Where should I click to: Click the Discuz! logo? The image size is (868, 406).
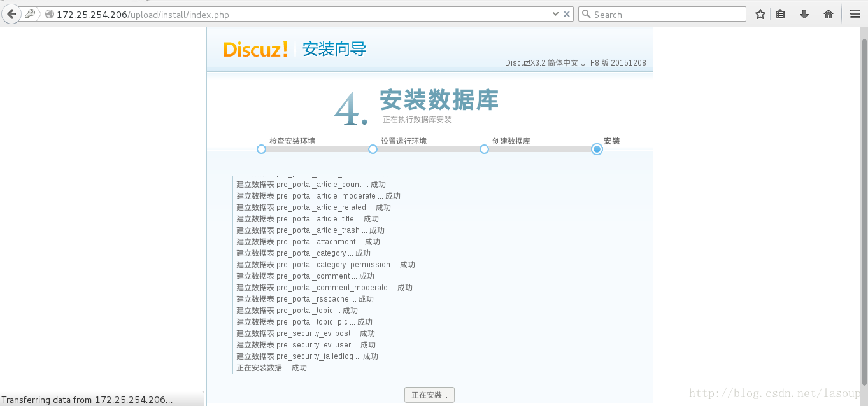[x=255, y=49]
